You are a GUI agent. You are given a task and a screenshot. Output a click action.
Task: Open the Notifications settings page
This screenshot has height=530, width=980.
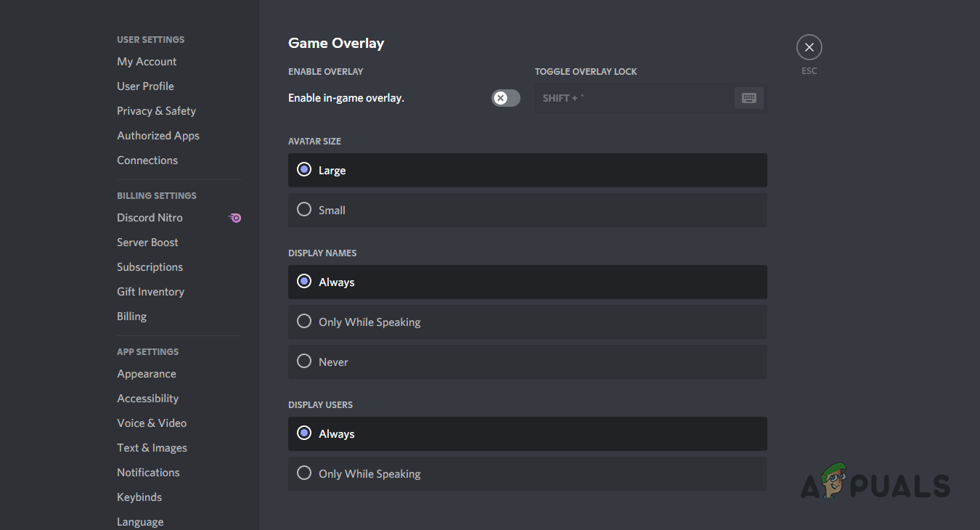click(148, 472)
